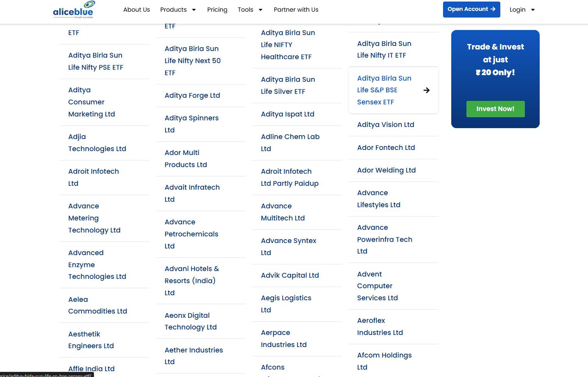Open the Login dropdown
The width and height of the screenshot is (588, 377).
point(522,10)
